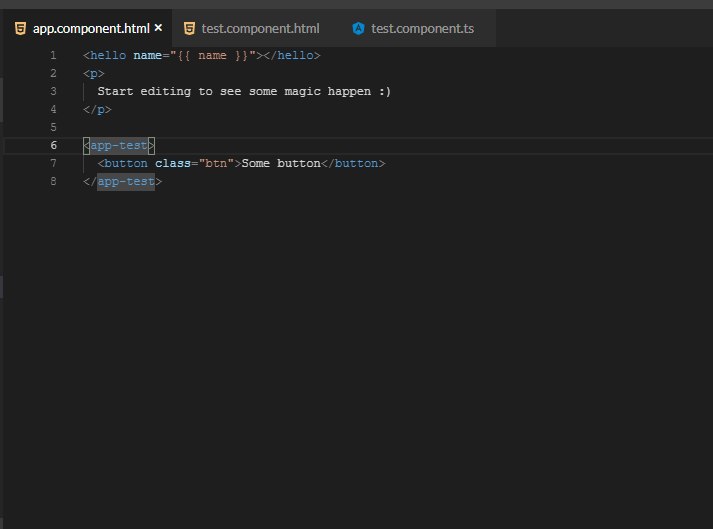
Task: Select line number 4 in gutter
Action: (x=53, y=110)
